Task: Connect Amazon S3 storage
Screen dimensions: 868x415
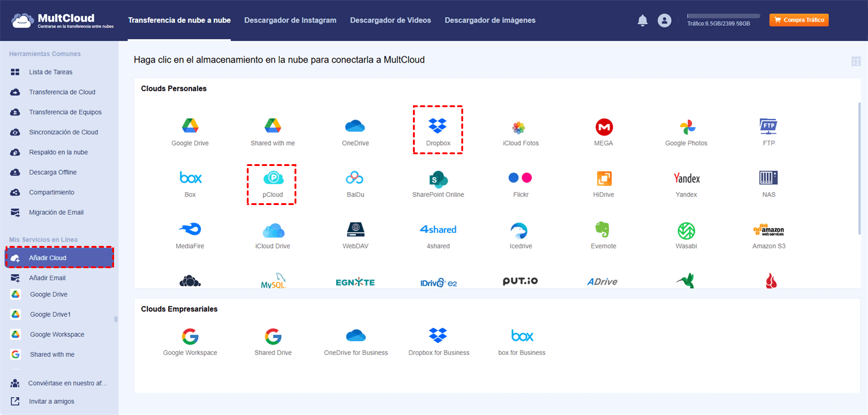Action: click(768, 230)
